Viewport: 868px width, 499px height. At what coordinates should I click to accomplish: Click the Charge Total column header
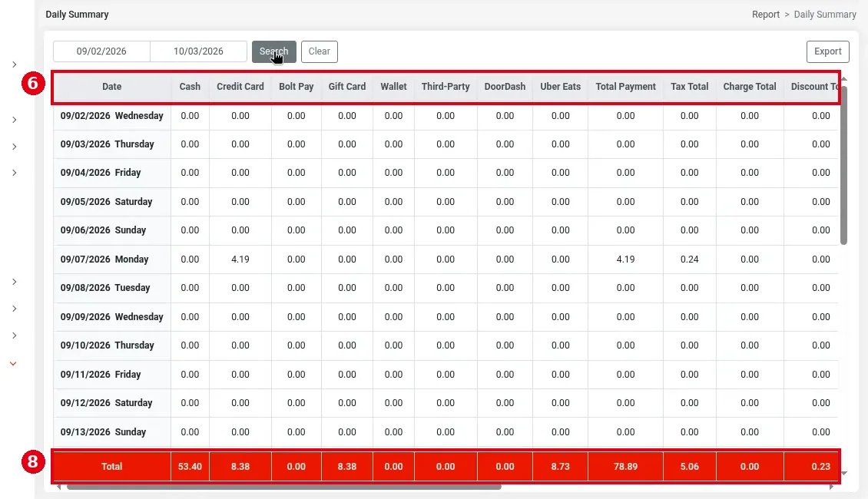point(750,87)
